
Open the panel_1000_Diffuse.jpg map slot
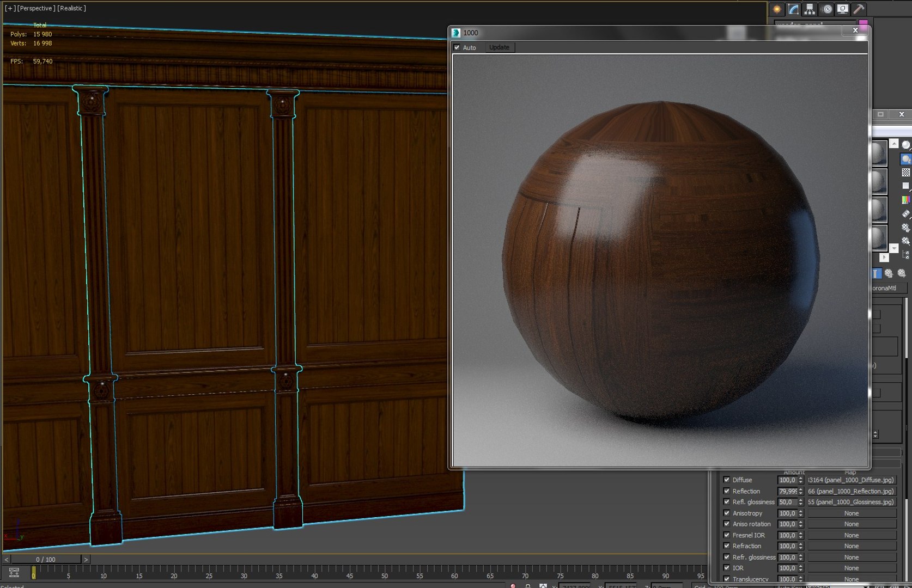pos(852,480)
